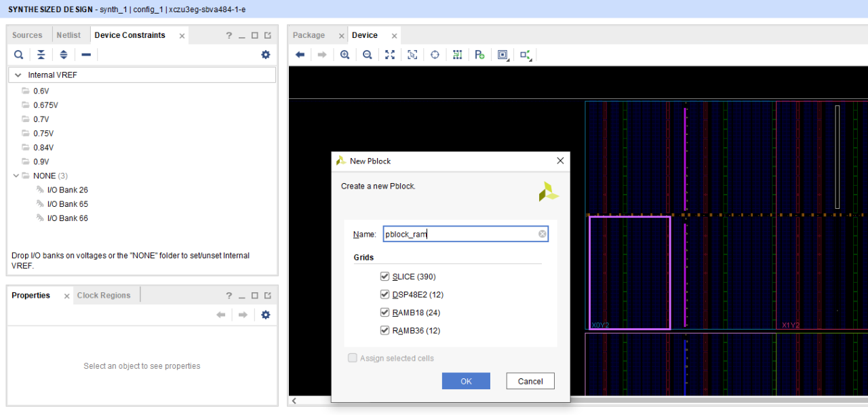Image resolution: width=868 pixels, height=415 pixels.
Task: Click left arrow of Device horizontal scrollbar
Action: point(294,401)
